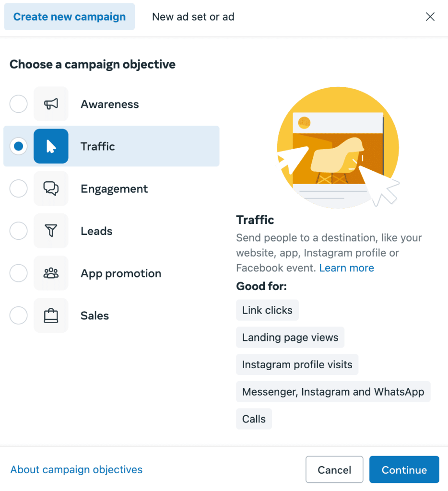
Task: Click the Engagement chat bubble icon
Action: 51,188
